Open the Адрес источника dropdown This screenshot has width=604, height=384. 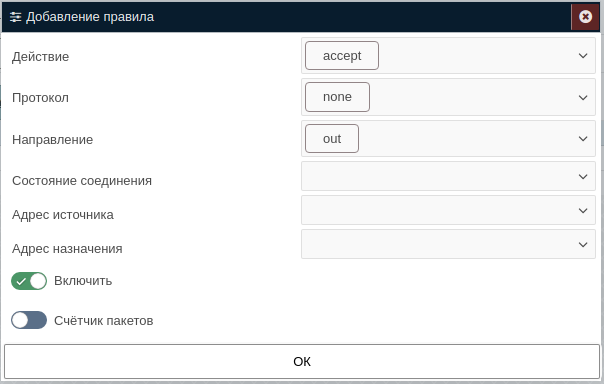click(x=448, y=210)
